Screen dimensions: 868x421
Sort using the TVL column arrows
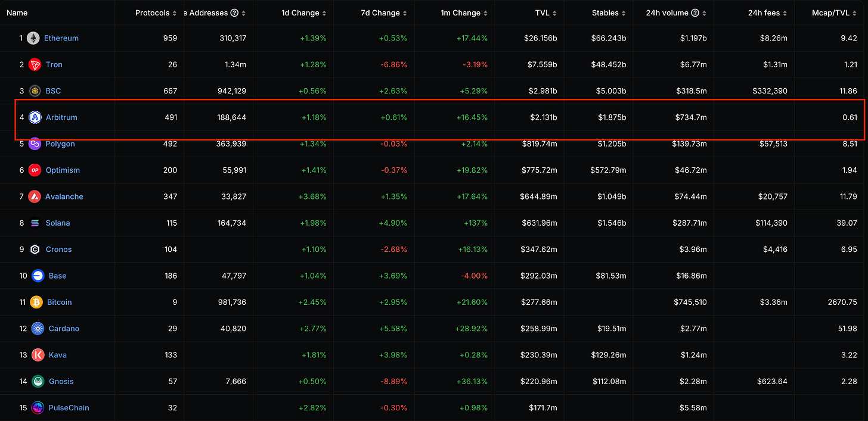tap(555, 13)
